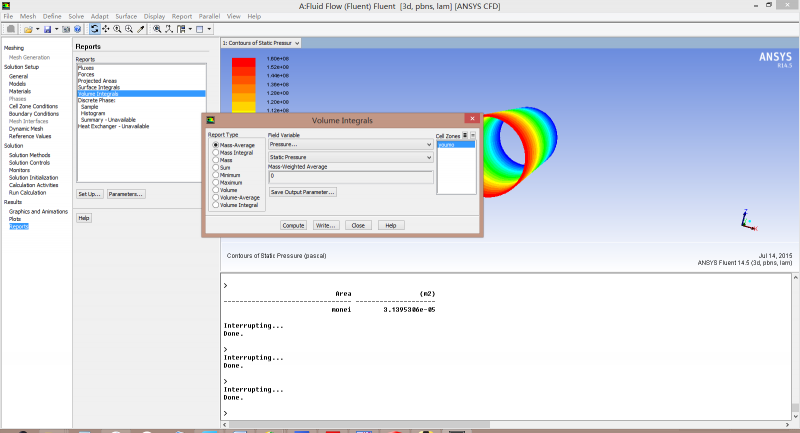
Task: Expand the Save dropdown arrow
Action: [56, 30]
